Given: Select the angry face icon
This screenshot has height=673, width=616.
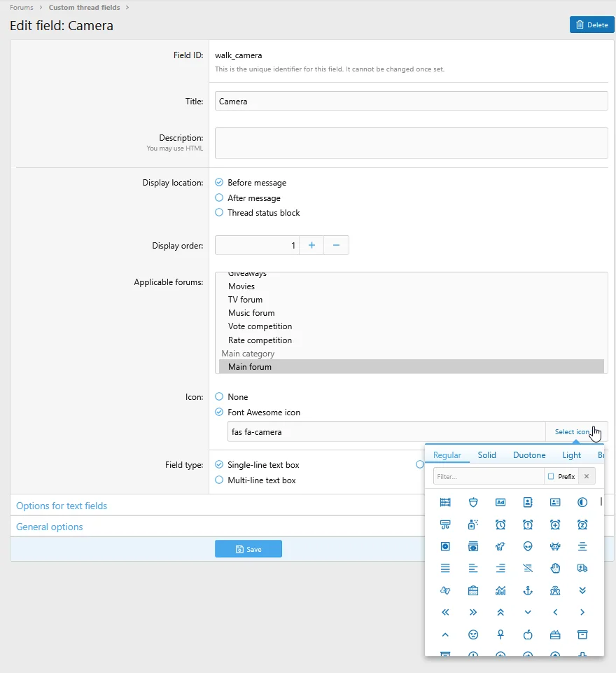Looking at the screenshot, I should pyautogui.click(x=473, y=634).
